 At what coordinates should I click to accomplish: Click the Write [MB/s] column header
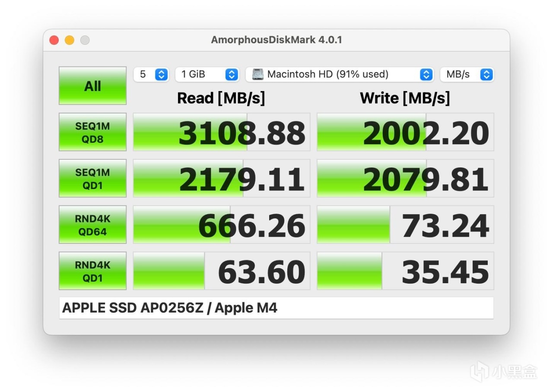405,98
